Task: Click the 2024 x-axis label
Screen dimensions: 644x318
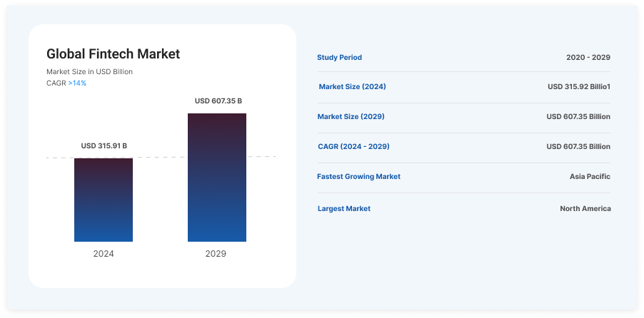Action: click(x=104, y=254)
